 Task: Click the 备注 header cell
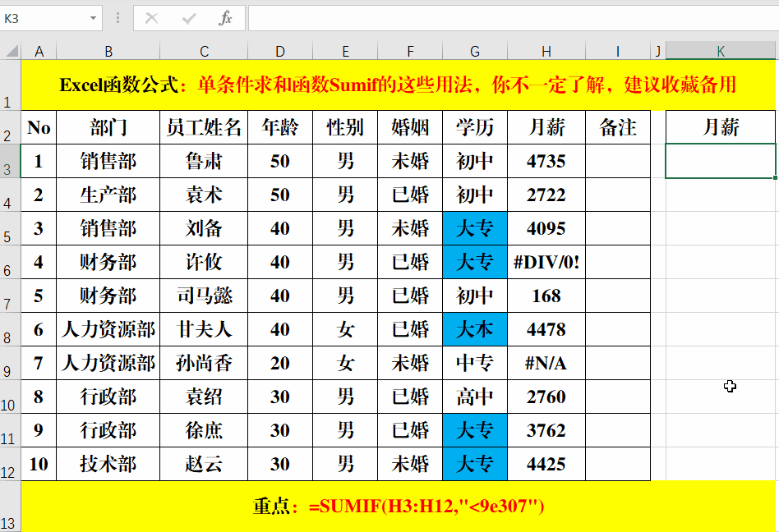tap(618, 127)
